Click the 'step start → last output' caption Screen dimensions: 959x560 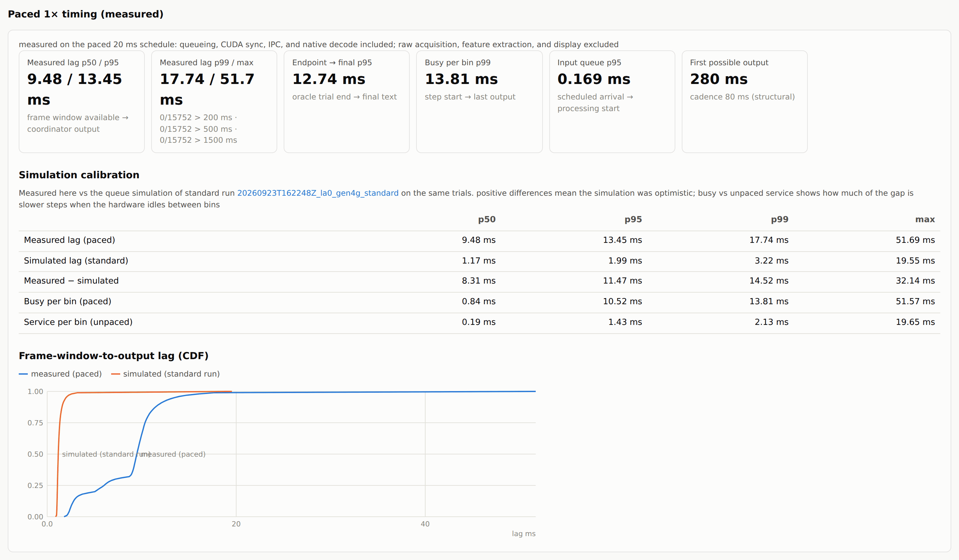[470, 97]
